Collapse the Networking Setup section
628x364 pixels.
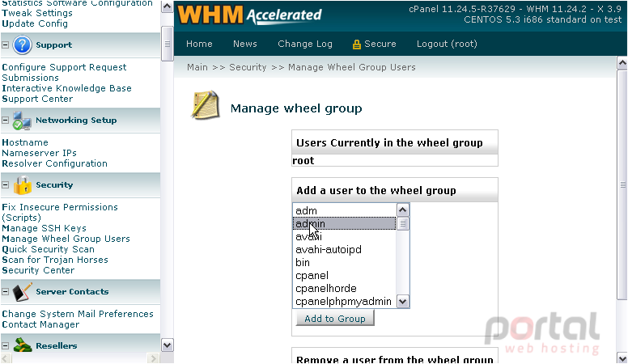[x=5, y=121]
